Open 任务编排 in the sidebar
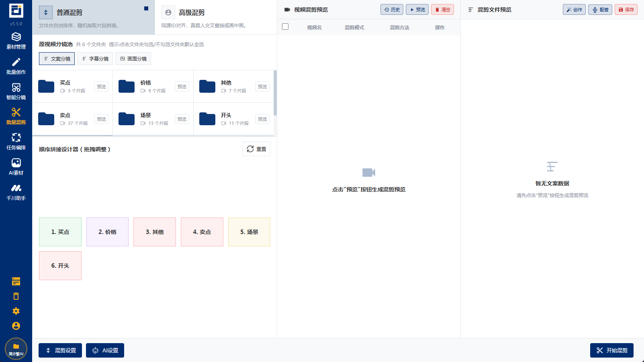The image size is (644, 362). point(16,141)
